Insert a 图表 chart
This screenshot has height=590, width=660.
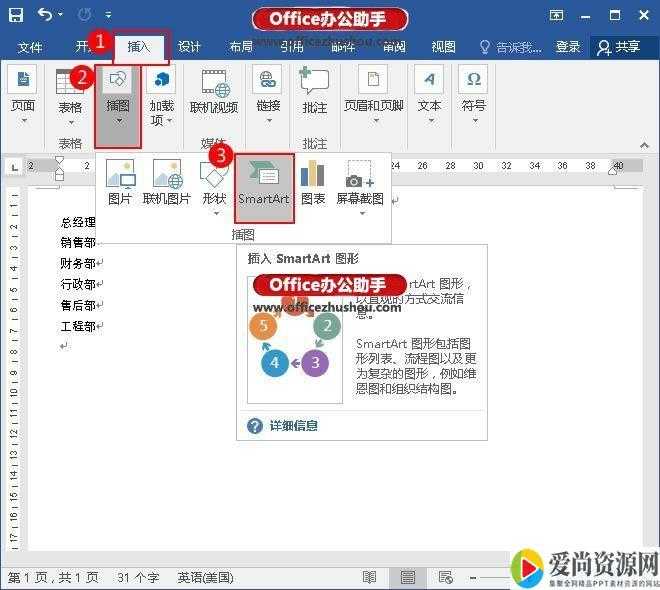click(313, 185)
